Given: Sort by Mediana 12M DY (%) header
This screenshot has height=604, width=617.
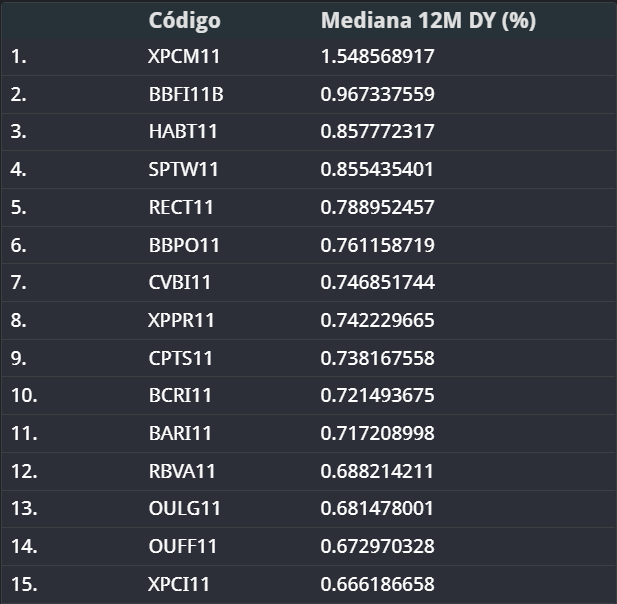Looking at the screenshot, I should point(428,20).
